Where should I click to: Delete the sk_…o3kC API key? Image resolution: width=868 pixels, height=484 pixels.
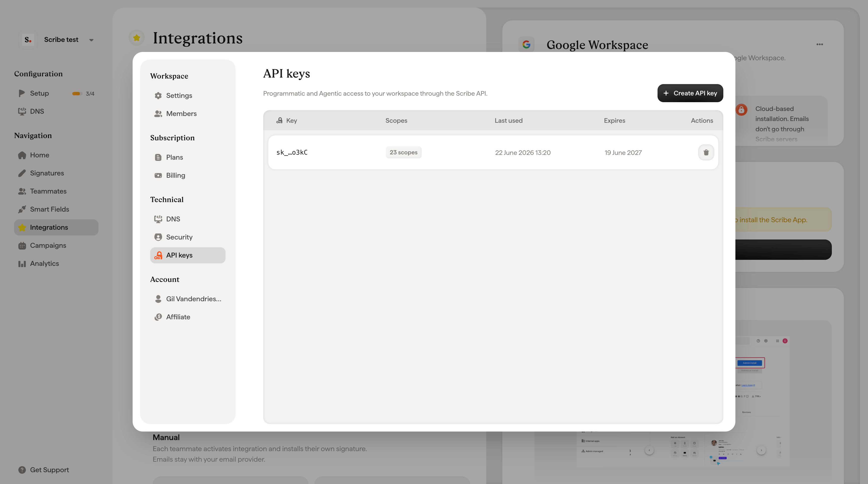(706, 153)
